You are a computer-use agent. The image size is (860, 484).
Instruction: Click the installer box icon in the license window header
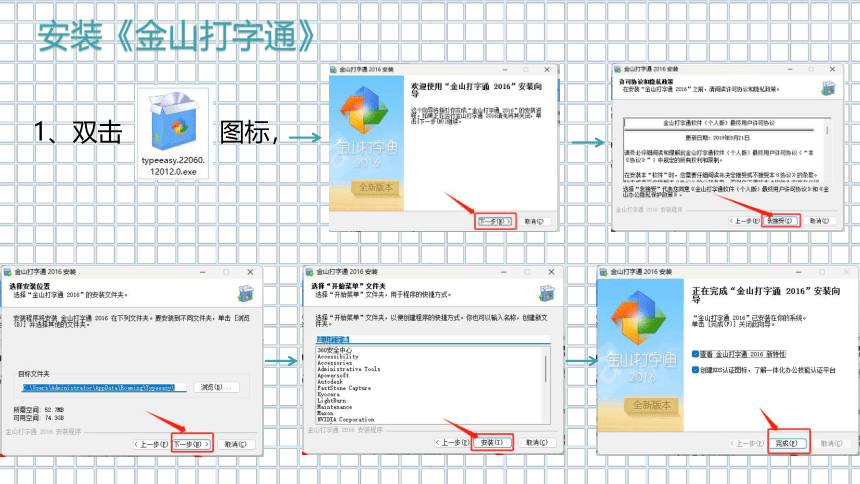pos(828,88)
